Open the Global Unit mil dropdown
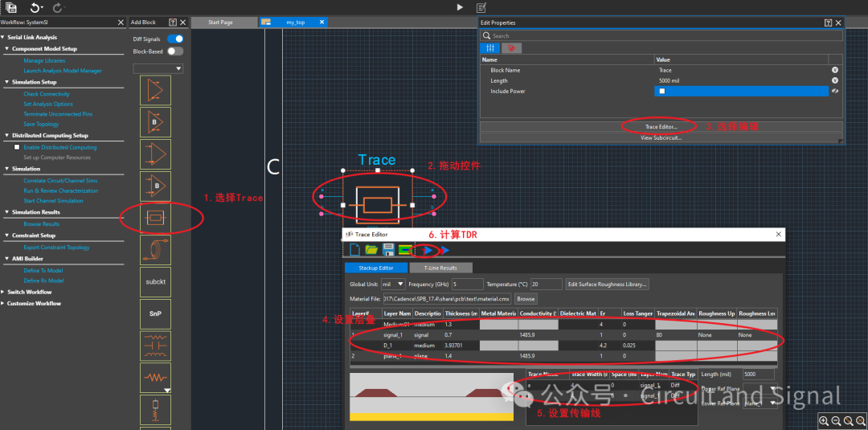The width and height of the screenshot is (868, 430). coord(393,284)
